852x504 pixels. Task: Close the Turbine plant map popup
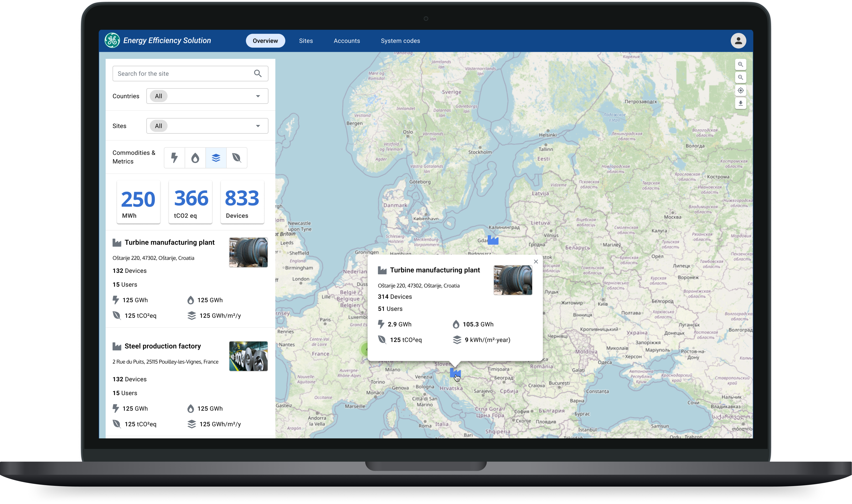click(535, 261)
